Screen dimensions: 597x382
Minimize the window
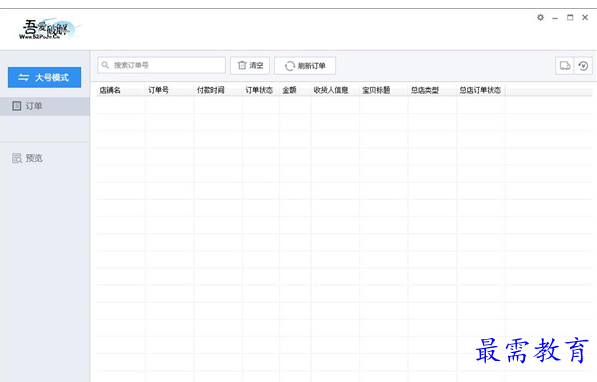tap(555, 18)
